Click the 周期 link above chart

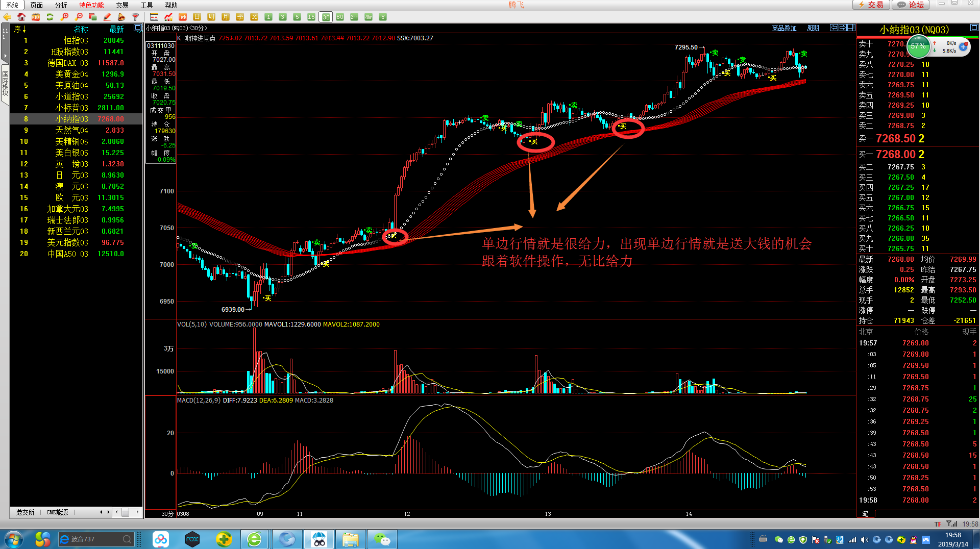[x=813, y=28]
